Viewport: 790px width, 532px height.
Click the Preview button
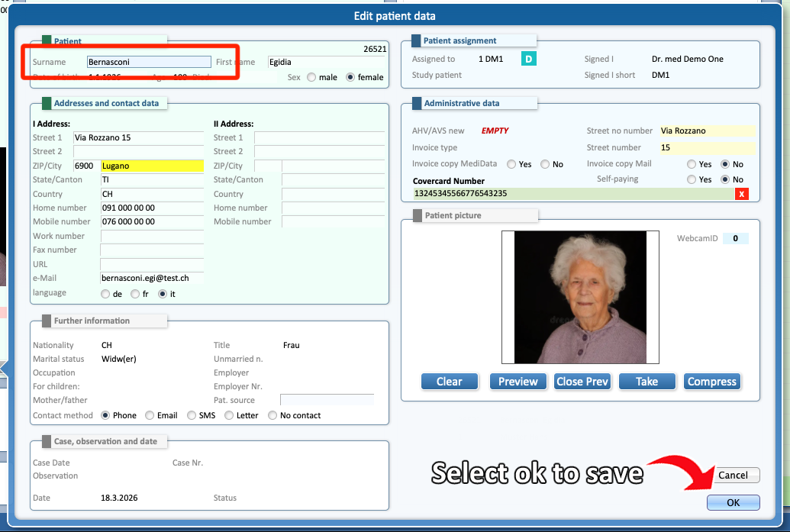coord(518,382)
